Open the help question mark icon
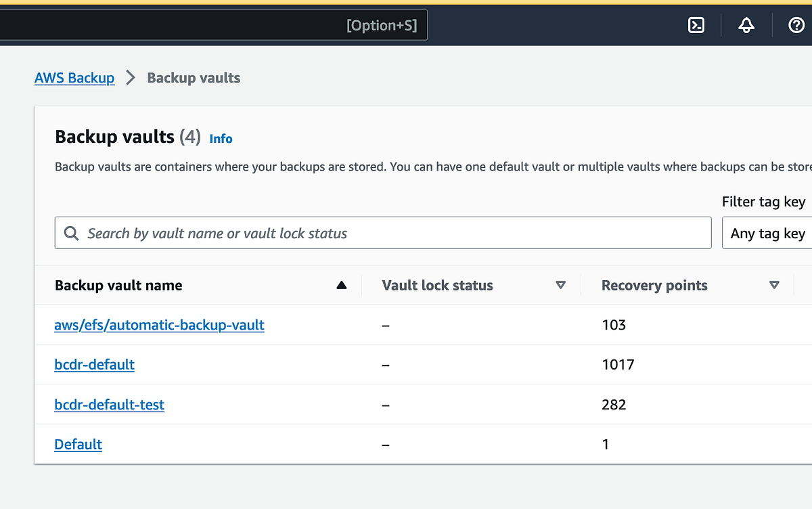The width and height of the screenshot is (812, 509). coord(796,26)
